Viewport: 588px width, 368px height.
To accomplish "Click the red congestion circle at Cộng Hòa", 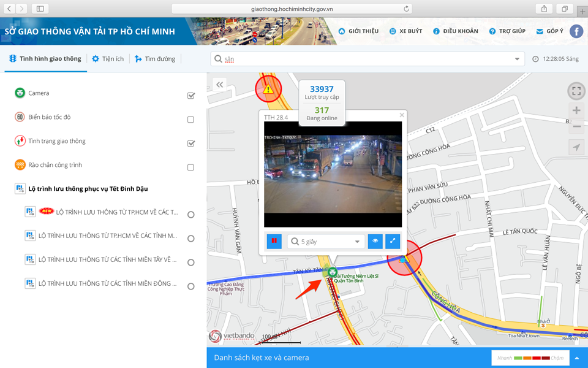I will (x=404, y=258).
